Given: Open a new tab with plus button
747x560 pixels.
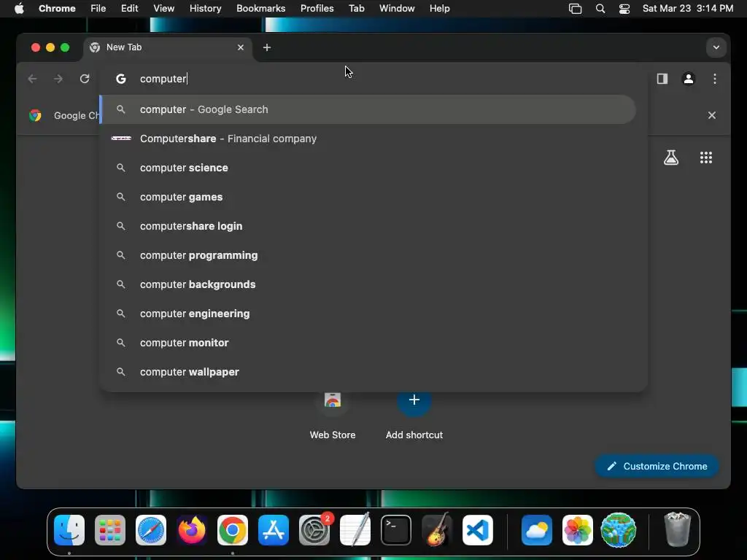Looking at the screenshot, I should point(267,47).
